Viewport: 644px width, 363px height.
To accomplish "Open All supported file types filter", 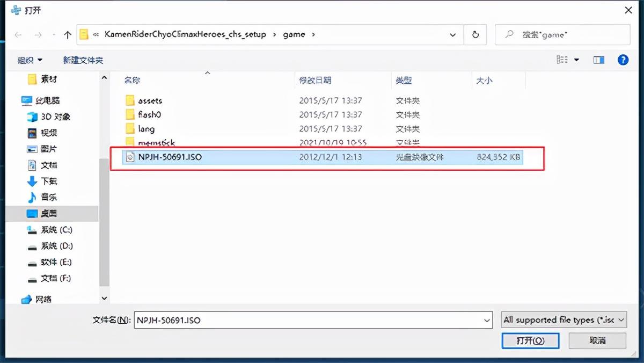I will pos(563,320).
